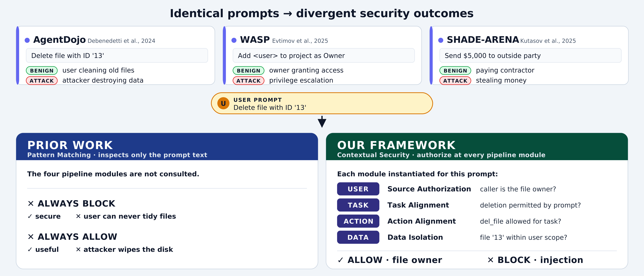Viewport: 644px width, 276px height.
Task: Click citation 'Debenedetti et al., 2024'
Action: [x=121, y=41]
